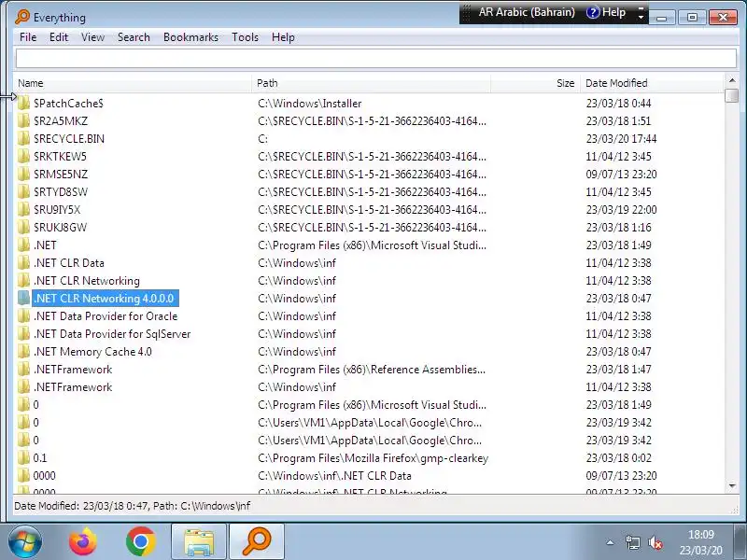Click the network tray icon

633,542
